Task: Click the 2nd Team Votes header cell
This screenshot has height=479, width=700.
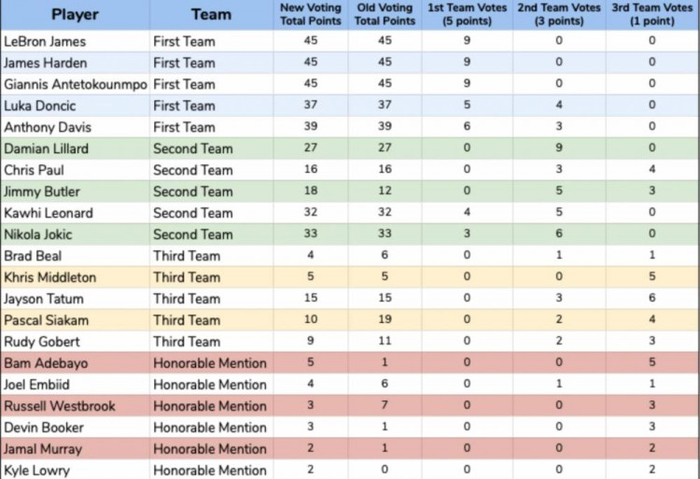Action: pyautogui.click(x=559, y=15)
